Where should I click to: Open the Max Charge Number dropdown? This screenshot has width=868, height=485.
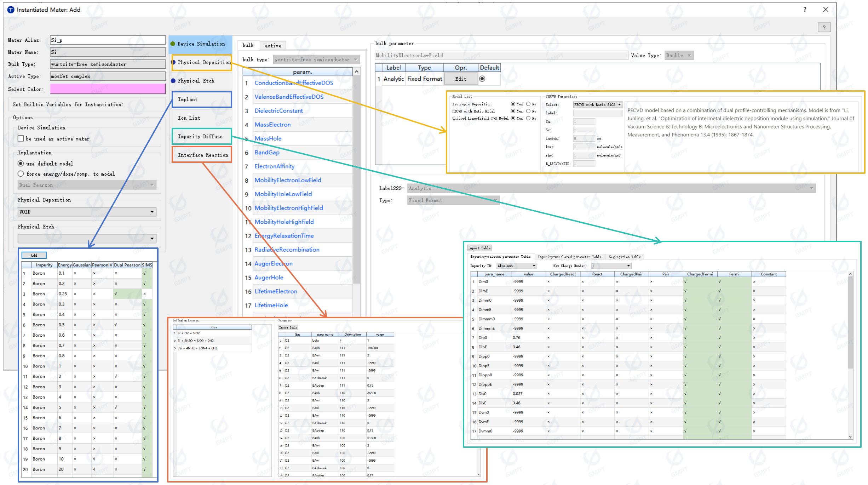(611, 266)
